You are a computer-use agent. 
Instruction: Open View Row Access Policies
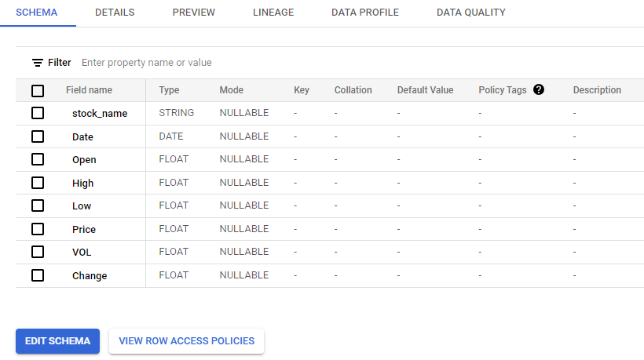point(187,341)
